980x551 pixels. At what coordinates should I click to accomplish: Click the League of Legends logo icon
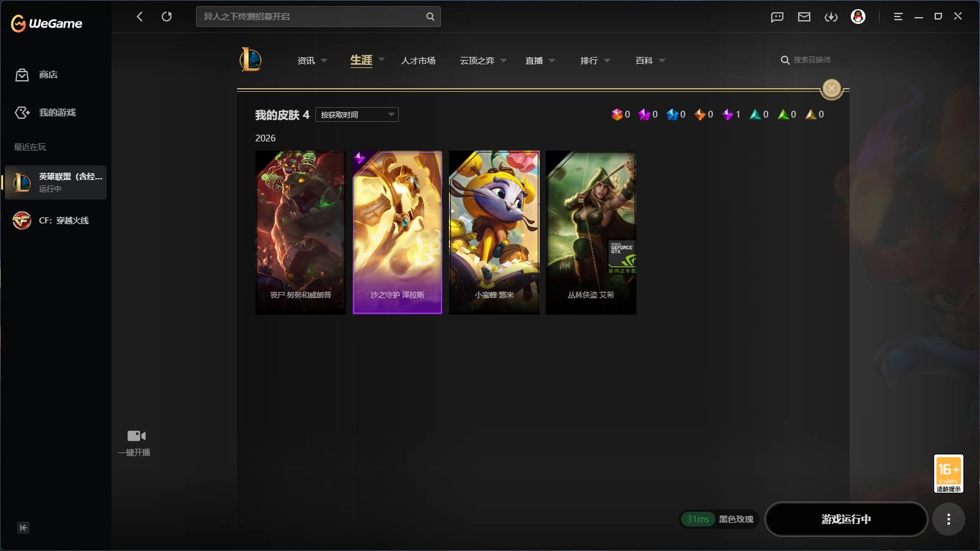click(x=251, y=59)
